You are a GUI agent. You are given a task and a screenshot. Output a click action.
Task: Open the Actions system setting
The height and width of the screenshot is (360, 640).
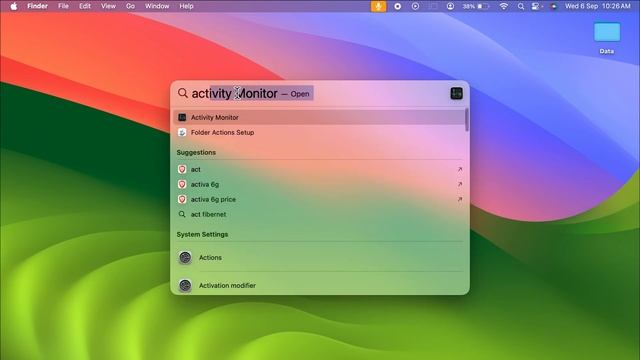point(319,258)
